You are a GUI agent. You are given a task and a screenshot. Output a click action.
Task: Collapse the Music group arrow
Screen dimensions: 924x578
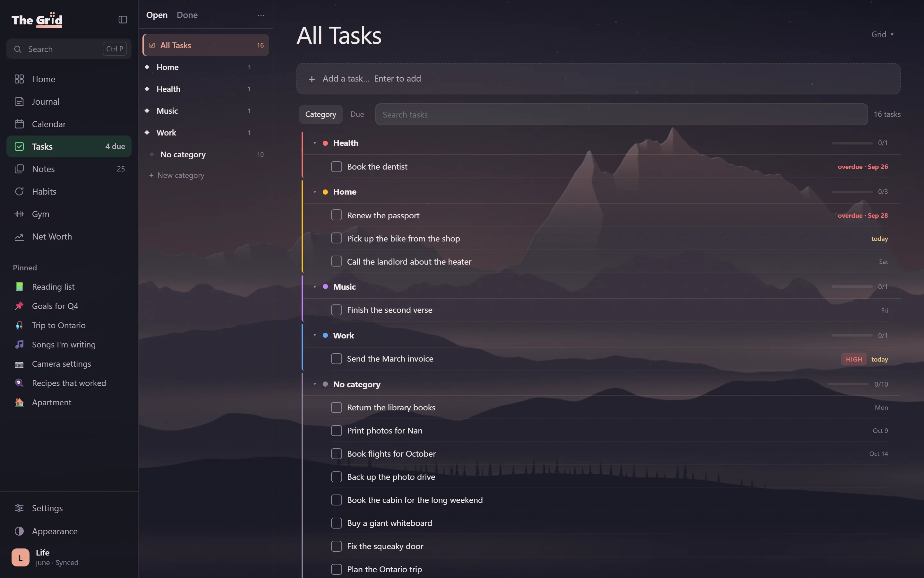[315, 287]
